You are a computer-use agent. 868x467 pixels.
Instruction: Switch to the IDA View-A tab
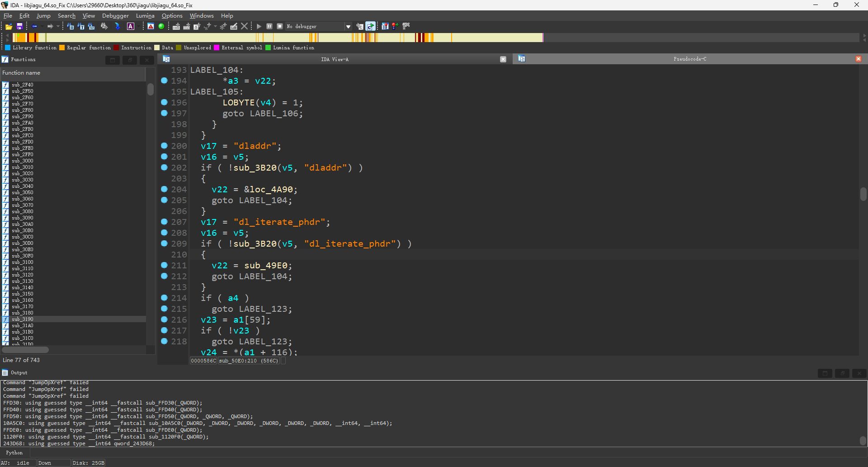pos(335,59)
